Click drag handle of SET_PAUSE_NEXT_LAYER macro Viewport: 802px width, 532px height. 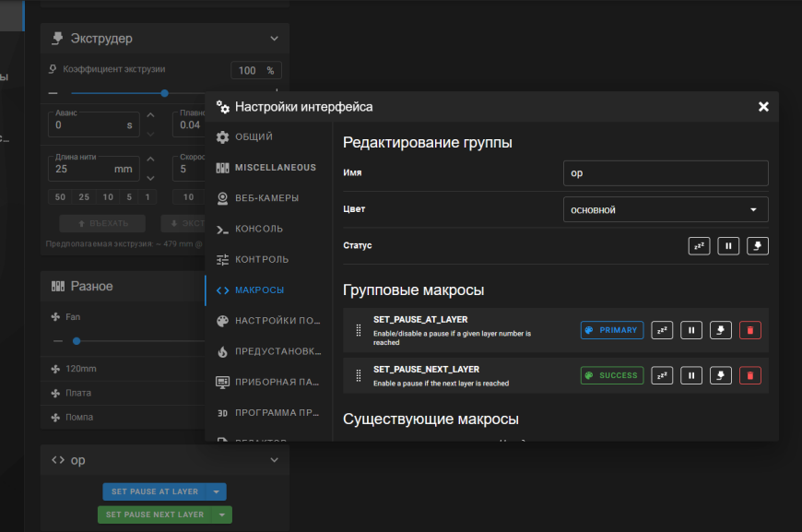click(x=359, y=375)
